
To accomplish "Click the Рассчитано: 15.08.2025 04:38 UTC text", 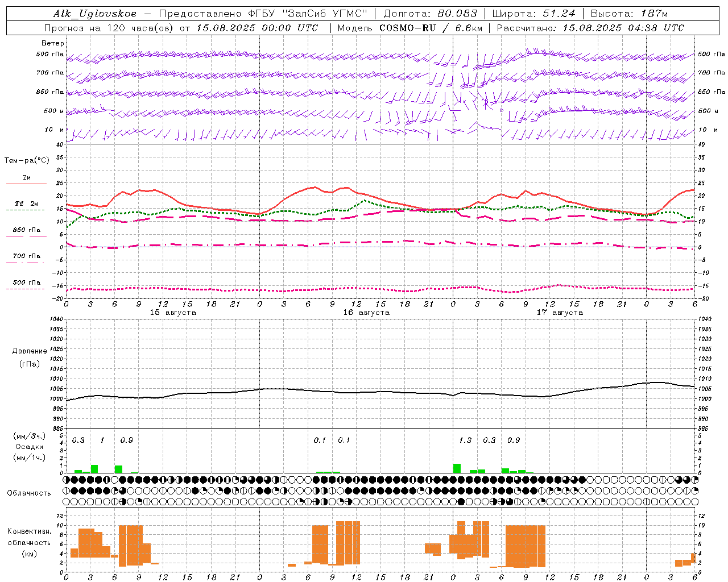I will coord(590,28).
